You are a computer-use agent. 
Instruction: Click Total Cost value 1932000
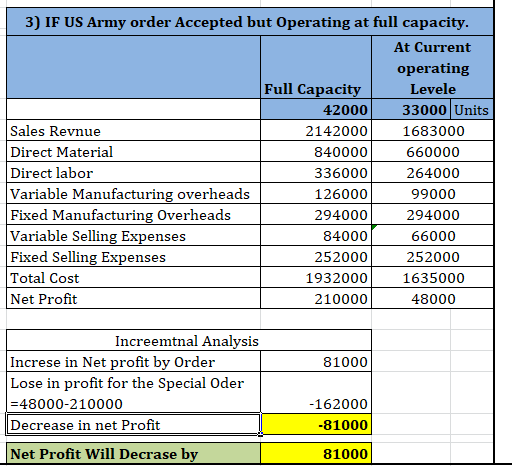[x=316, y=277]
